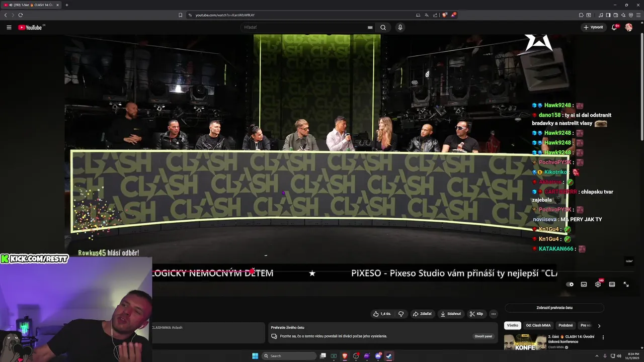This screenshot has height=362, width=644.
Task: Open Discord from the taskbar
Action: [x=378, y=356]
